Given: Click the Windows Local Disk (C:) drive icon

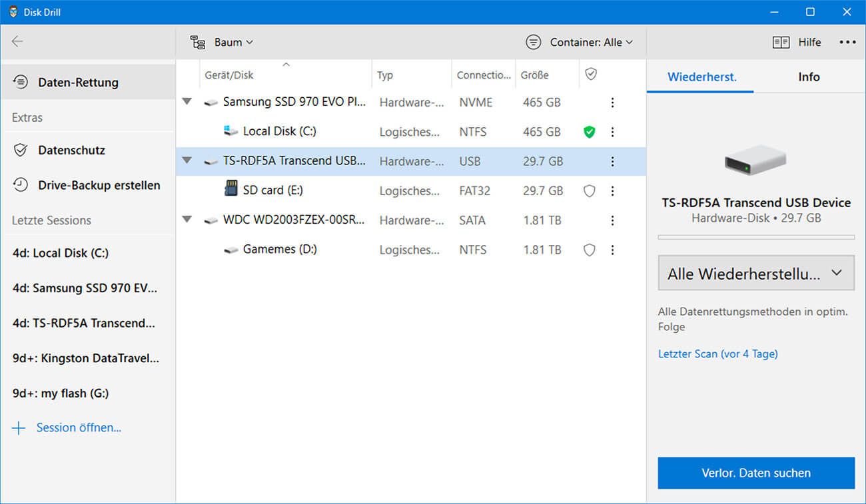Looking at the screenshot, I should (x=231, y=130).
